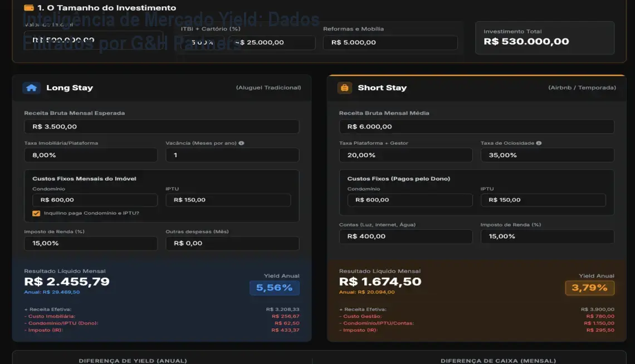Click Short Stay Imposto (IR) value R$ 295,50

[x=600, y=330]
